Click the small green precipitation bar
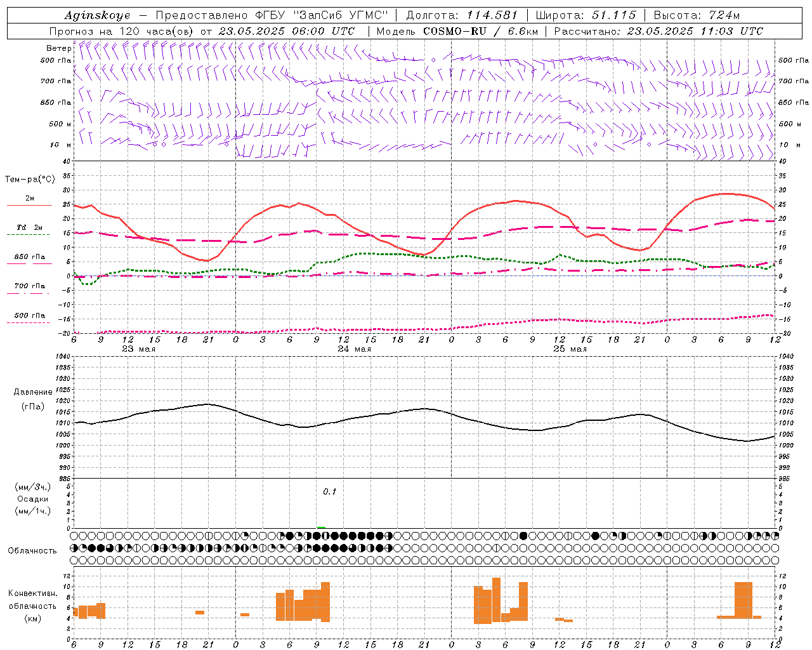Viewport: 812px width, 650px height. click(x=321, y=527)
